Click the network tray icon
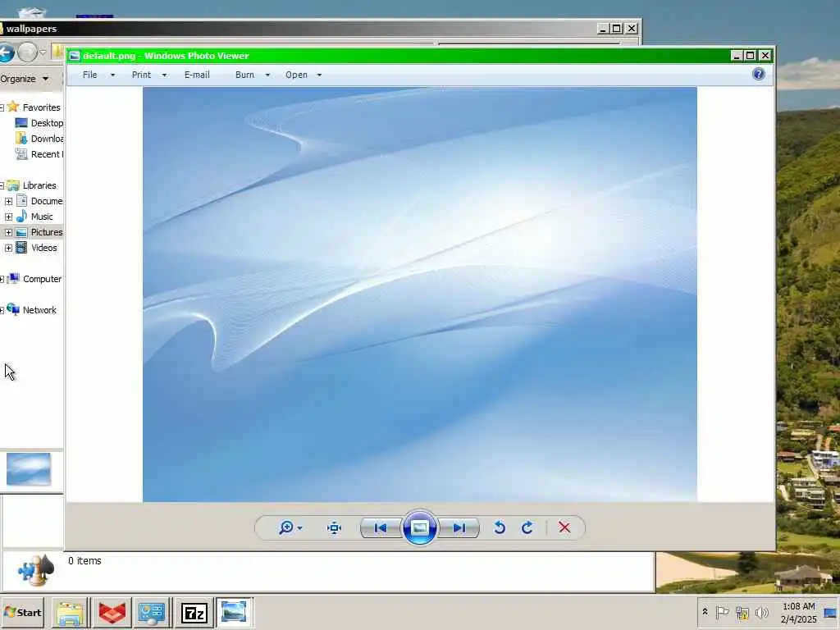 pyautogui.click(x=742, y=612)
